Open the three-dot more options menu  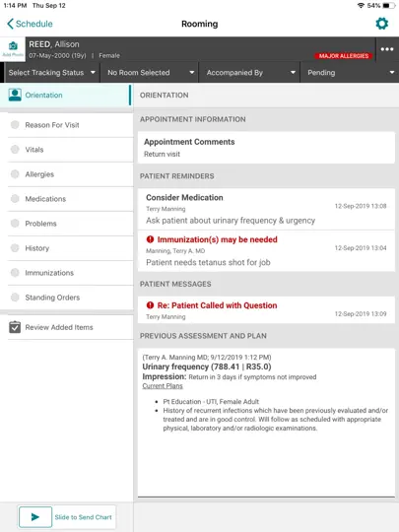coord(387,49)
